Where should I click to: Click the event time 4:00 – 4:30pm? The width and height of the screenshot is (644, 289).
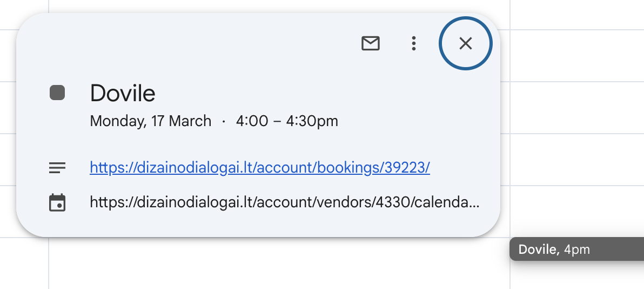[x=287, y=121]
